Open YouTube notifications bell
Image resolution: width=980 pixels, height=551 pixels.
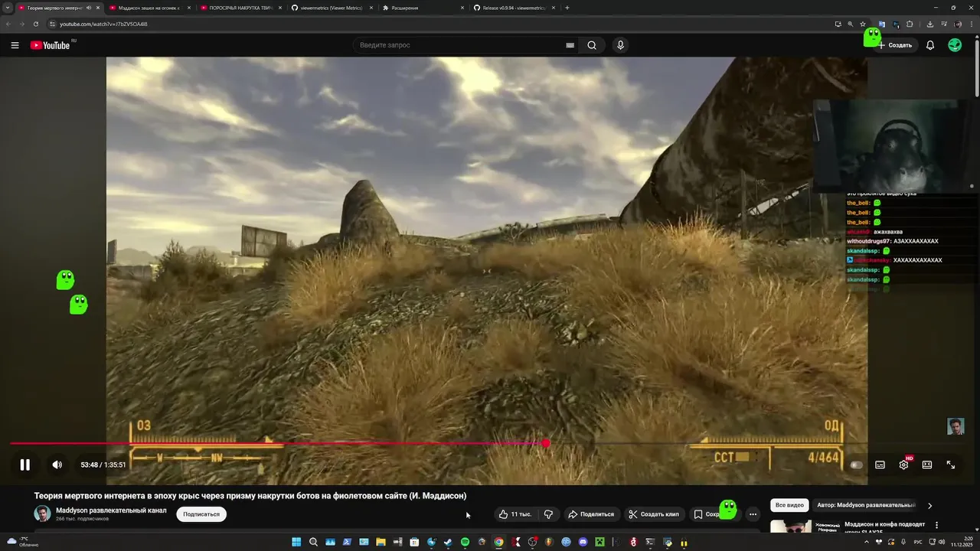coord(930,45)
